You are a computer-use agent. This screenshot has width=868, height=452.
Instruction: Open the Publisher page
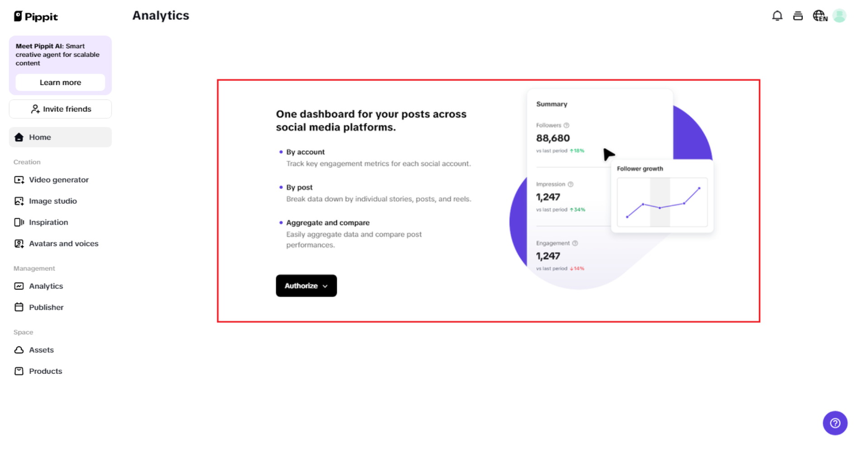[46, 307]
